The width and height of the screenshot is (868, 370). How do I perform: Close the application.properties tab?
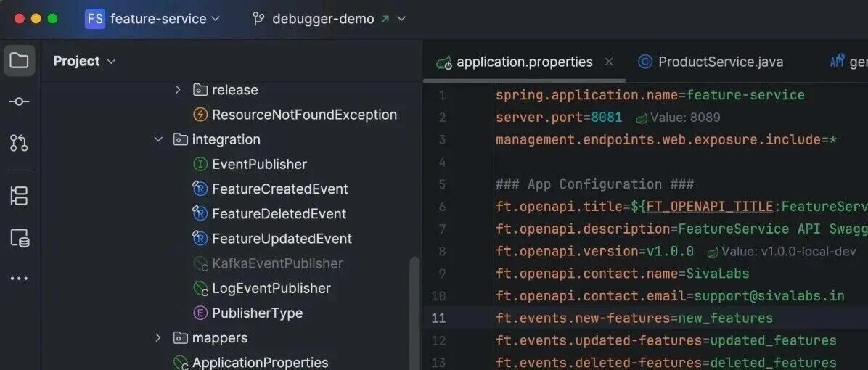click(609, 62)
